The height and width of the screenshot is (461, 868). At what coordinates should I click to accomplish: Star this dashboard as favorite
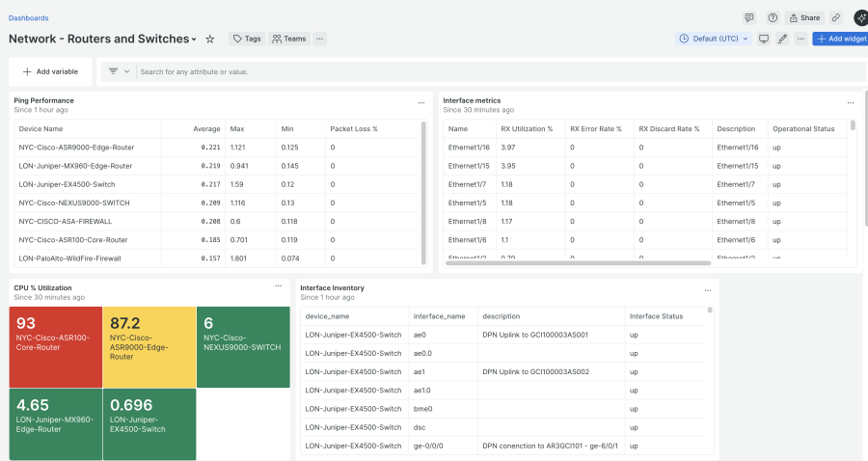click(210, 39)
